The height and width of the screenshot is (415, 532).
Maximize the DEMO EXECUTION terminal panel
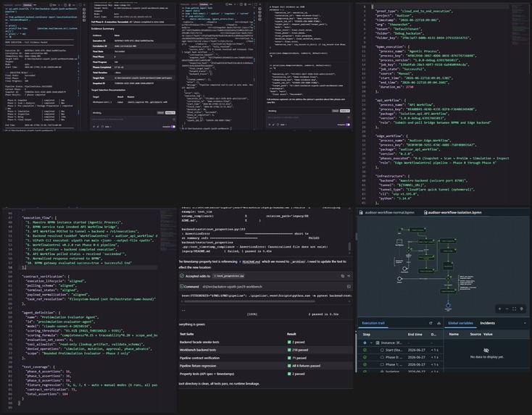(x=80, y=5)
